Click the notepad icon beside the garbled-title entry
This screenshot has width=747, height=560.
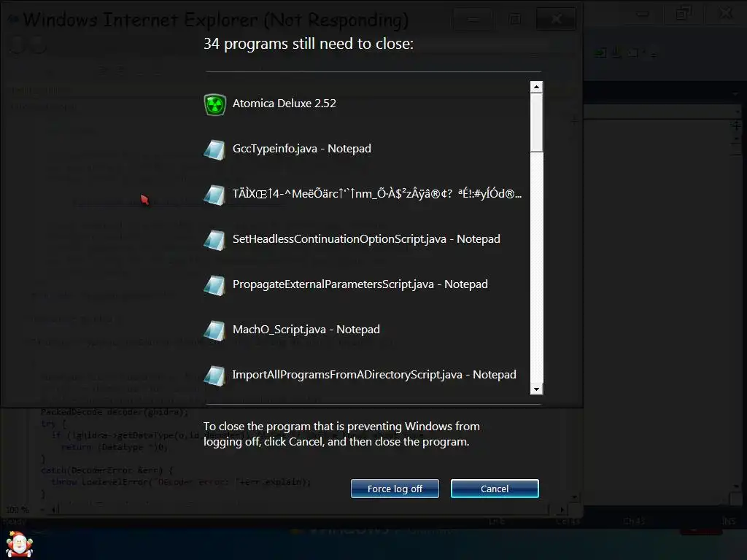214,195
